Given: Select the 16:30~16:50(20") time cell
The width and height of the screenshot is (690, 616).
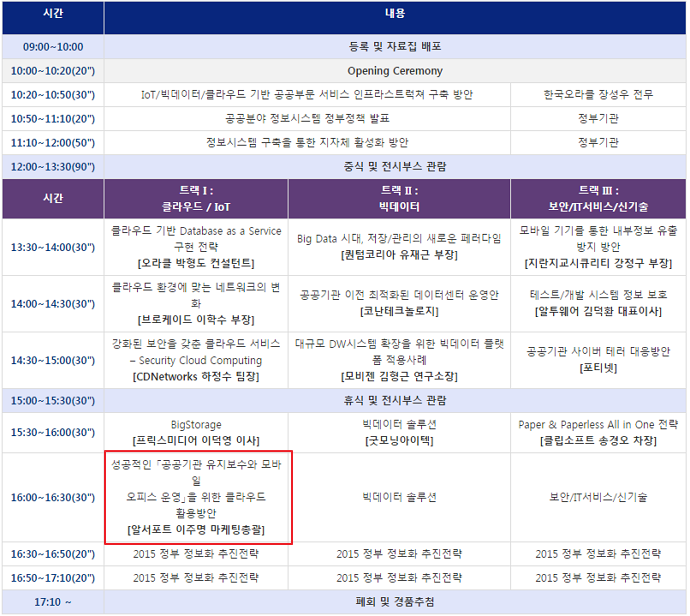Looking at the screenshot, I should pyautogui.click(x=53, y=554).
